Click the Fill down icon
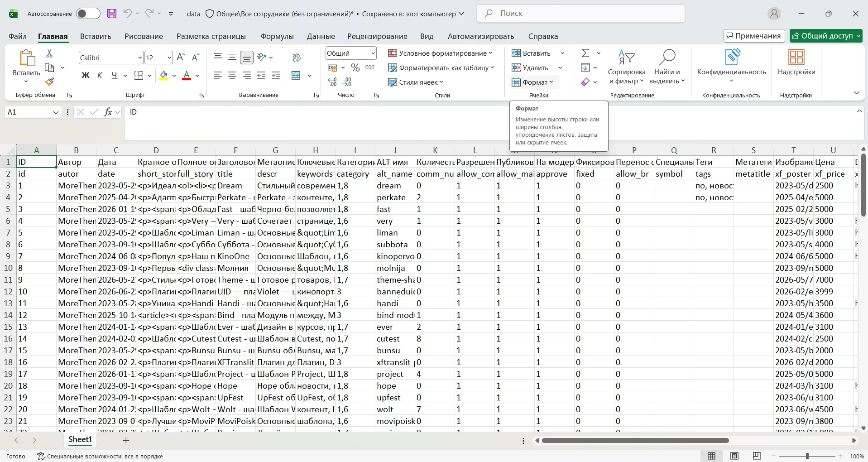This screenshot has width=868, height=462. (x=585, y=67)
